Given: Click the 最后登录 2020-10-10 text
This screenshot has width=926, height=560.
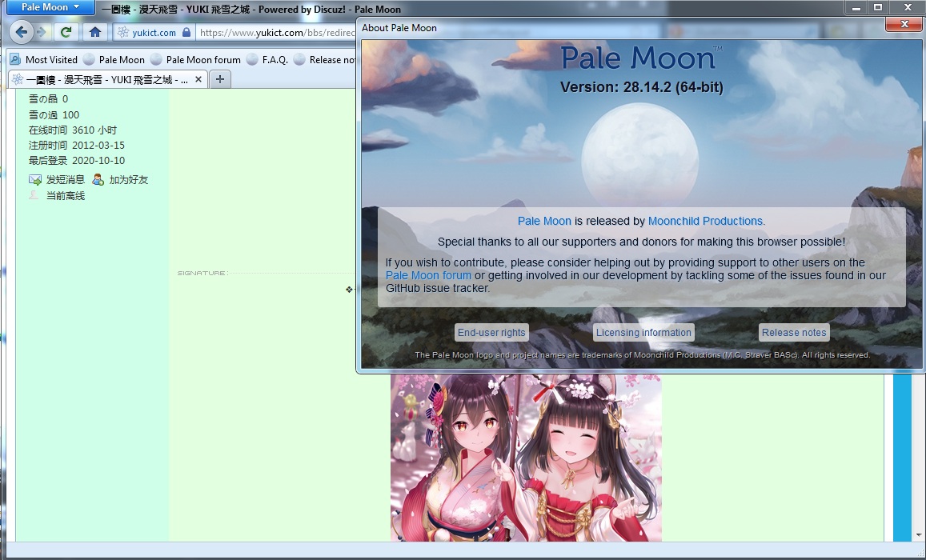Looking at the screenshot, I should pyautogui.click(x=77, y=161).
